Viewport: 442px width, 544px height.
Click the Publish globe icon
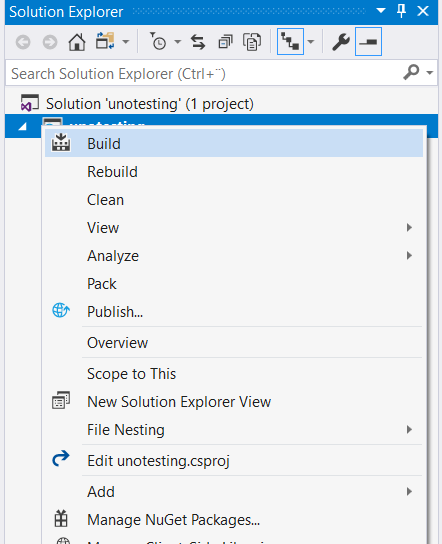[x=61, y=310]
